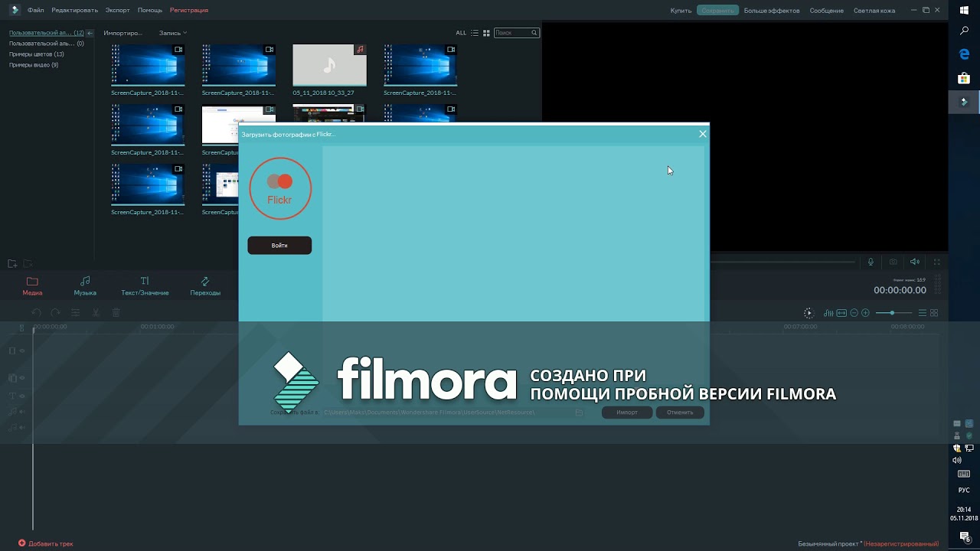Click the Redo icon in timeline toolbar

pyautogui.click(x=55, y=313)
